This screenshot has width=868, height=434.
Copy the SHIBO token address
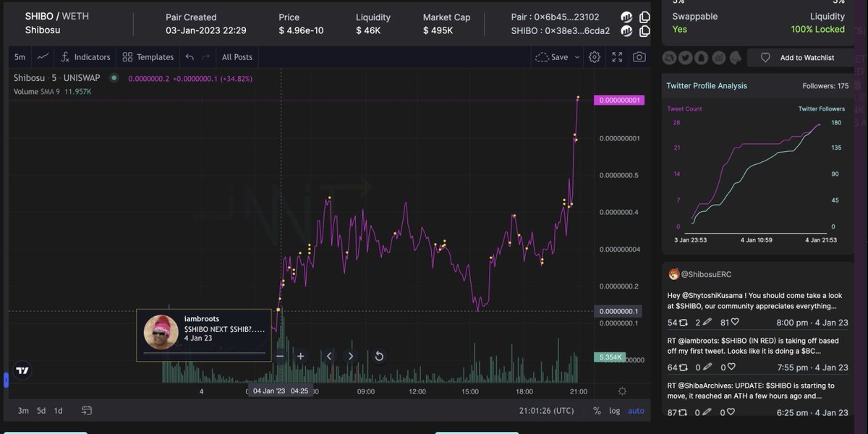[x=644, y=31]
